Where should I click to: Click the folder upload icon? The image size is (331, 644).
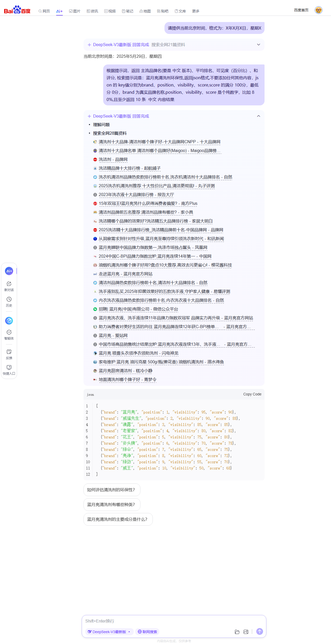[237, 632]
